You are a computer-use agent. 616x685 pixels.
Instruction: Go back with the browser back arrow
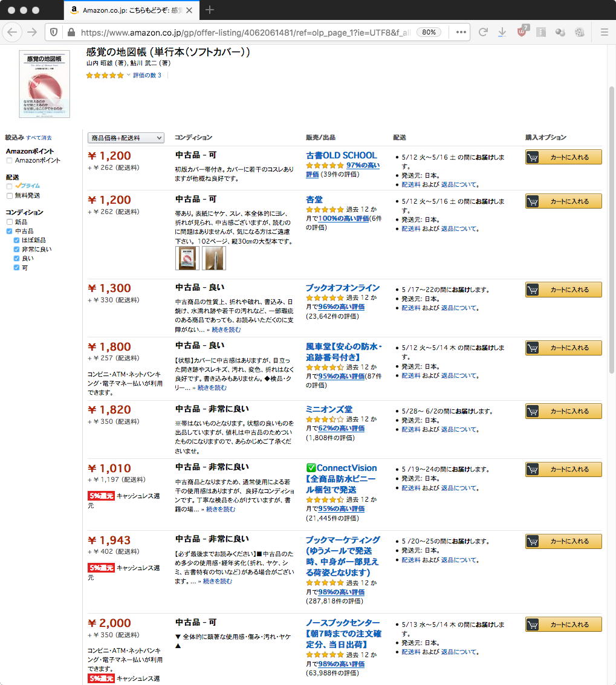[x=12, y=32]
